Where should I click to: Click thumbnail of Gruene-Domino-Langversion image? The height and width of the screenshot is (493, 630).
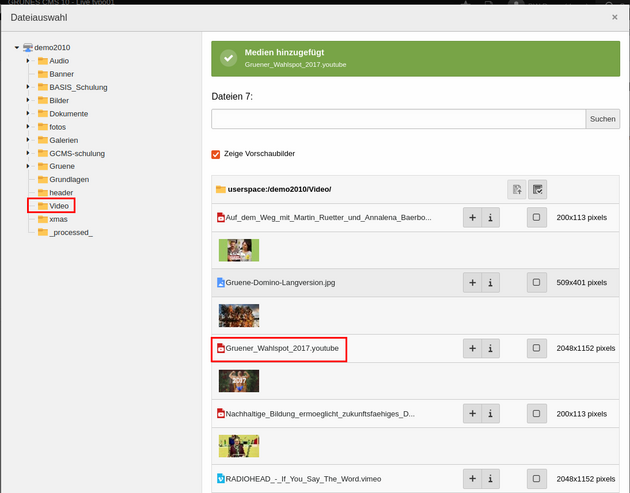click(239, 315)
